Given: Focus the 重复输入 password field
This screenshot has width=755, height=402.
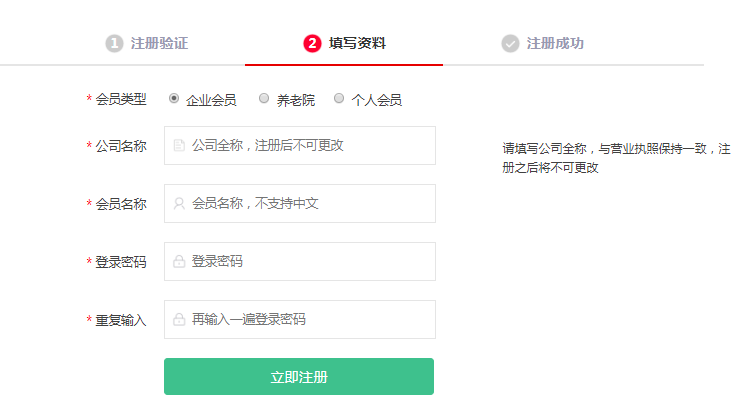Looking at the screenshot, I should (300, 319).
